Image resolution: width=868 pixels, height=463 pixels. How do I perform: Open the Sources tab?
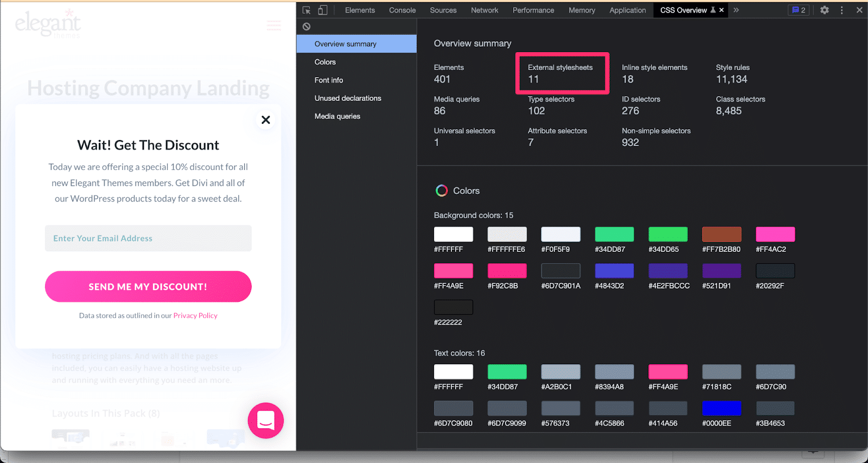[443, 10]
